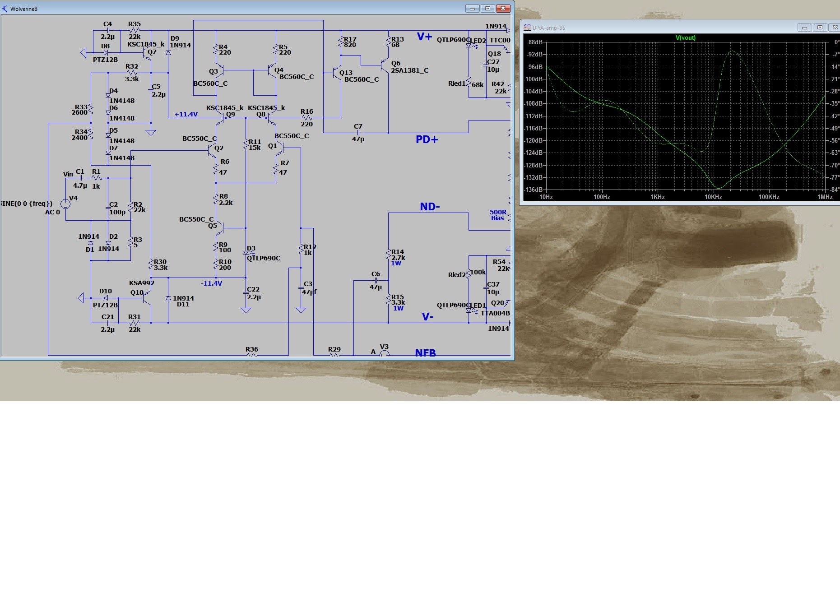840x616 pixels.
Task: Minimize the DIYA-amp-BS plot window
Action: 804,28
